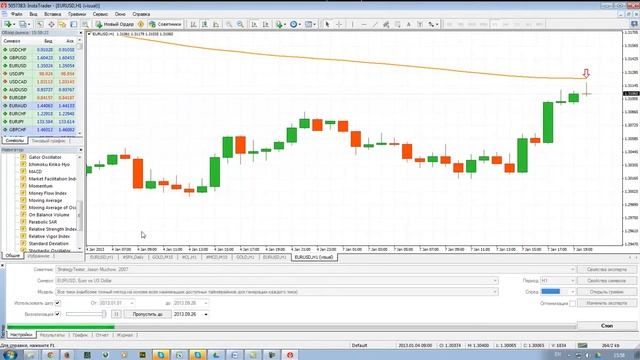Toggle the Strategy Tester magnifier icon
This screenshot has width=640, height=360.
click(x=85, y=24)
